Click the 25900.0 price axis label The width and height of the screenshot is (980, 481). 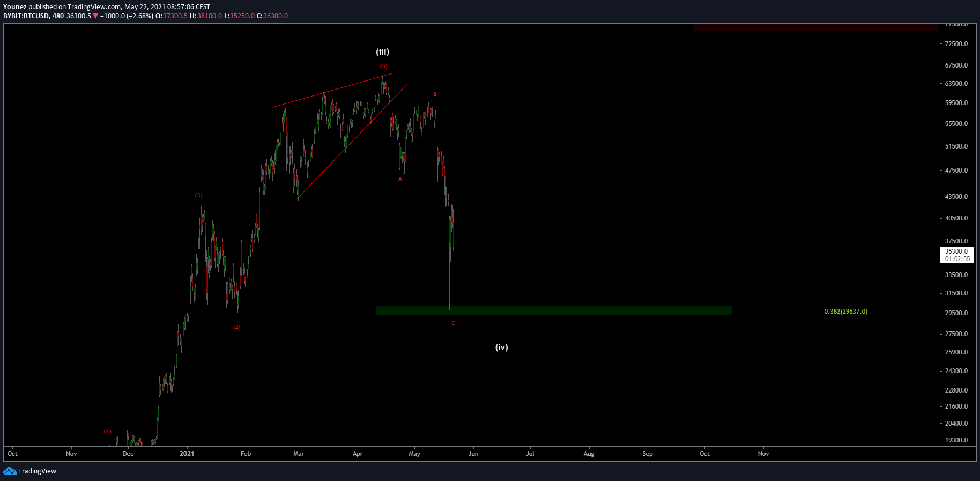pyautogui.click(x=956, y=352)
